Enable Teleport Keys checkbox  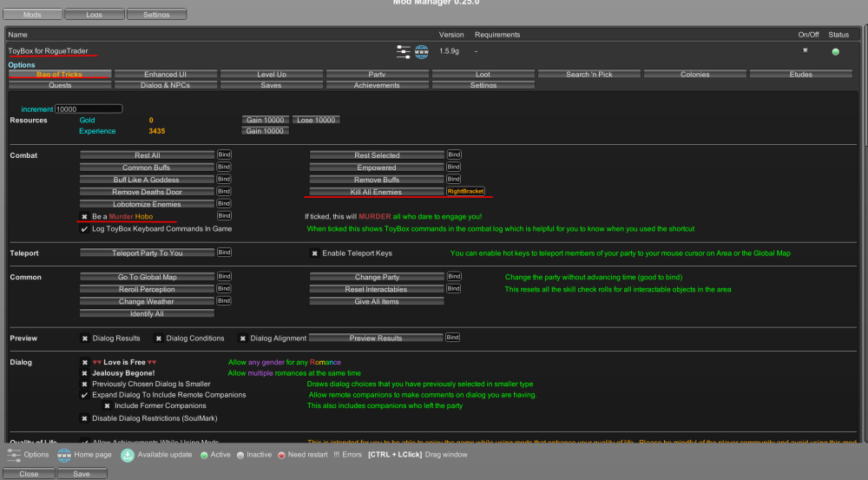(x=314, y=253)
